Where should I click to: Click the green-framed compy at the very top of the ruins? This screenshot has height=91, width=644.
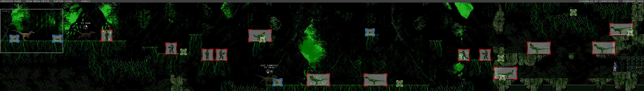coord(573,12)
